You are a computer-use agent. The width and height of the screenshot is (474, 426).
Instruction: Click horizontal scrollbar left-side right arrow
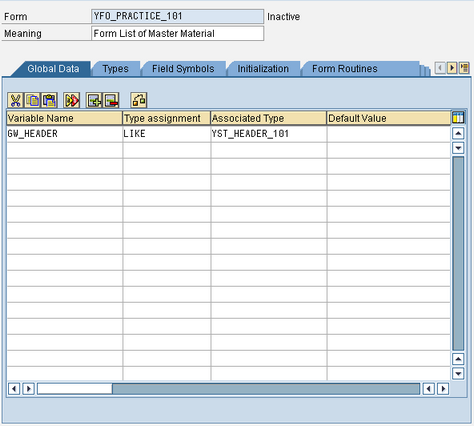pos(28,389)
